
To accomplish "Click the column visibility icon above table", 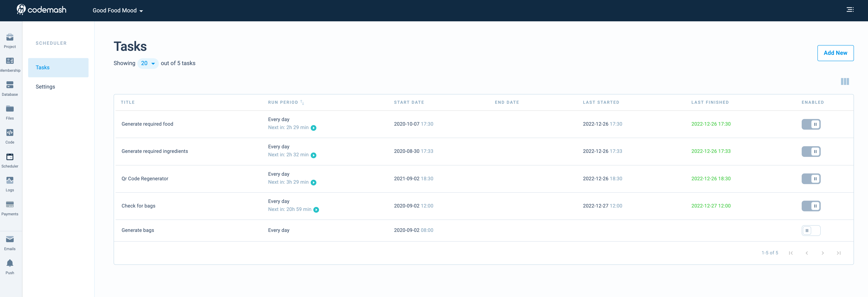I will 844,81.
